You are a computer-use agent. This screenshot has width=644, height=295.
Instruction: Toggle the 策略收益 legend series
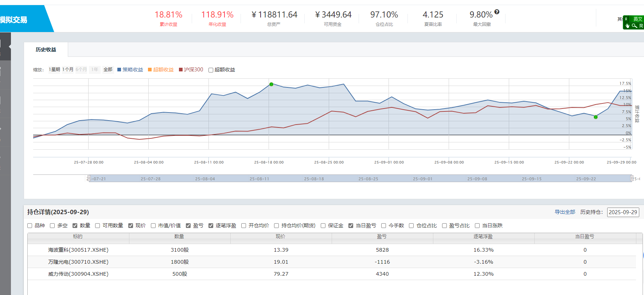pyautogui.click(x=130, y=70)
